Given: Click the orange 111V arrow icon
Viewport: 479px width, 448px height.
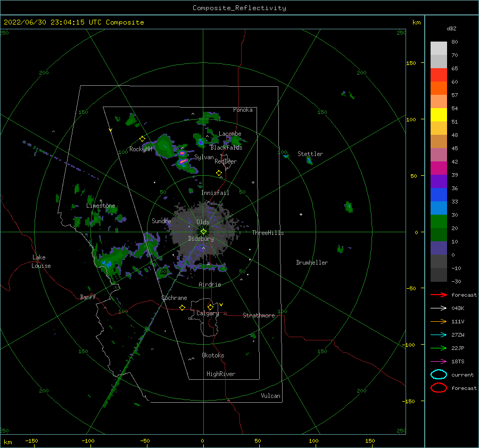Looking at the screenshot, I should click(439, 321).
